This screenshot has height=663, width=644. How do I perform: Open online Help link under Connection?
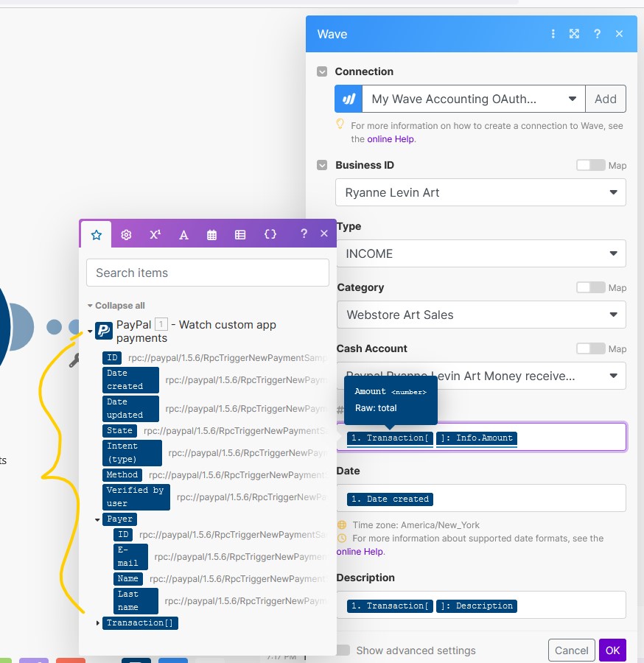[391, 139]
